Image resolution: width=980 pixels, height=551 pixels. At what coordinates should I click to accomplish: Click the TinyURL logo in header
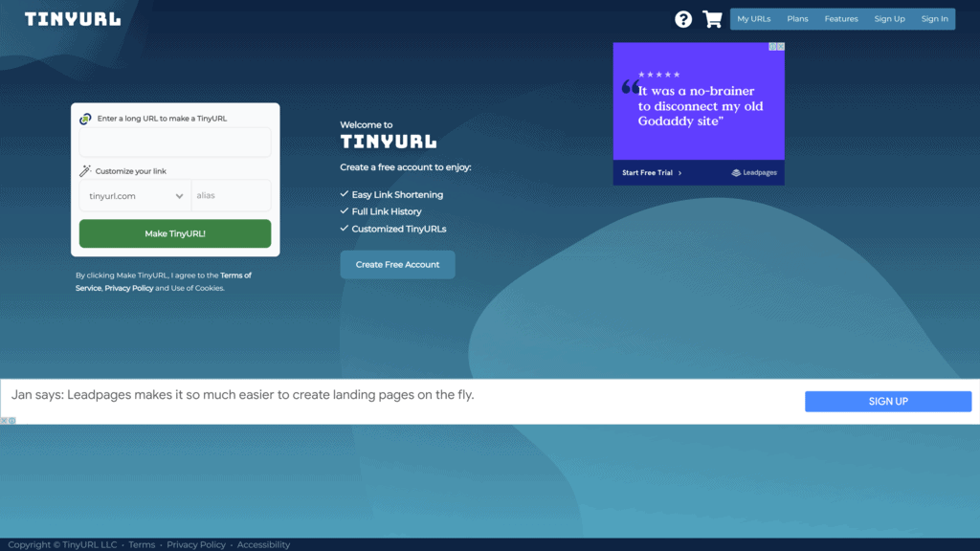[x=73, y=19]
